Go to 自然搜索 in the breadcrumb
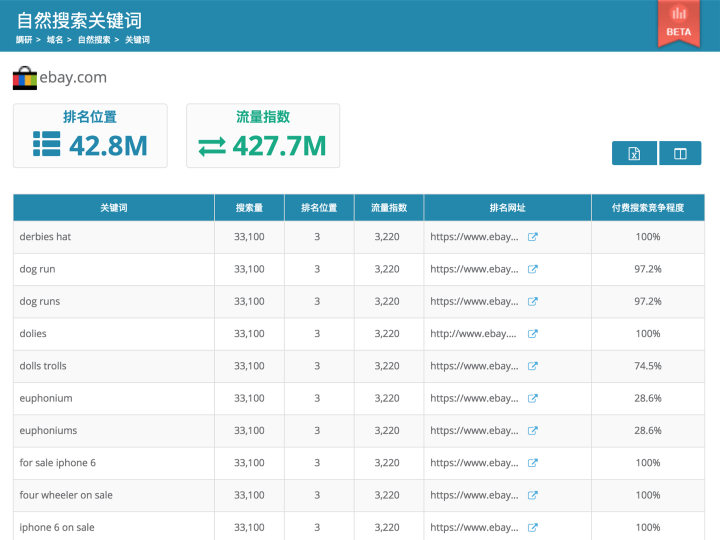720x540 pixels. click(x=94, y=40)
